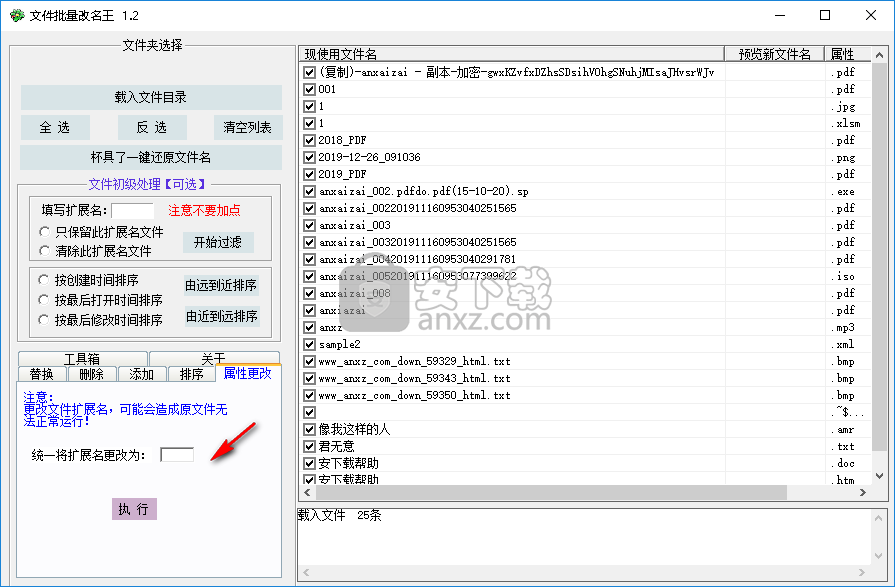
Task: Select the file name anxaizai_00220191116095304025​1565
Action: tap(417, 208)
